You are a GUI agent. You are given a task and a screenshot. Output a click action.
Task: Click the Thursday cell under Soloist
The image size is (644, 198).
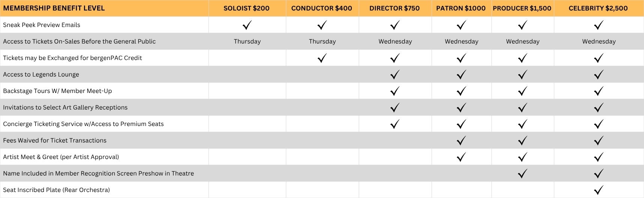click(247, 42)
